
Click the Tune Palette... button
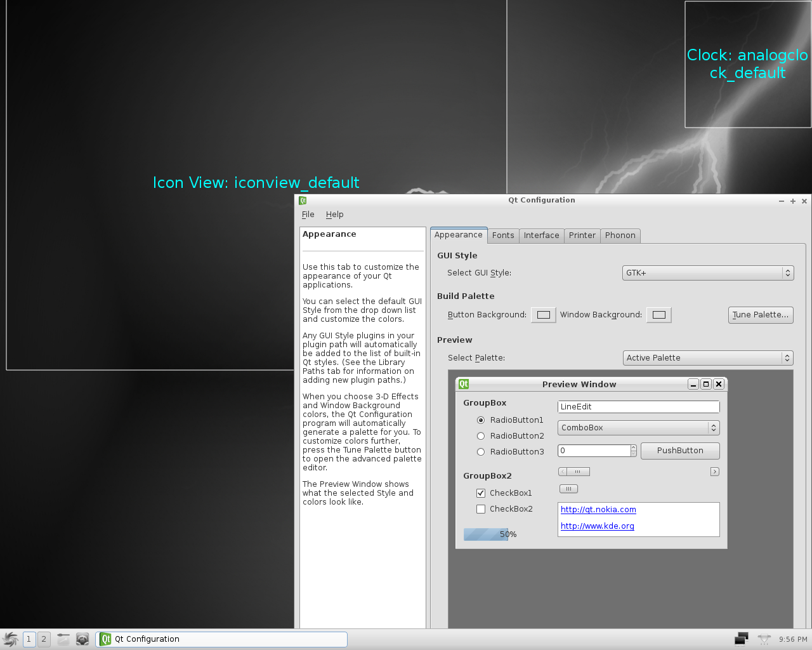[x=761, y=315]
